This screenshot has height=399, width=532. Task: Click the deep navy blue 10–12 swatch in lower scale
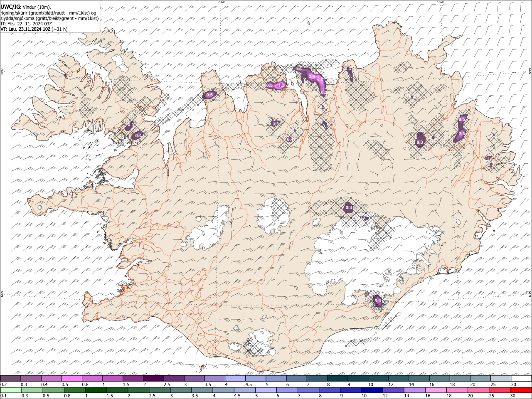(372, 390)
